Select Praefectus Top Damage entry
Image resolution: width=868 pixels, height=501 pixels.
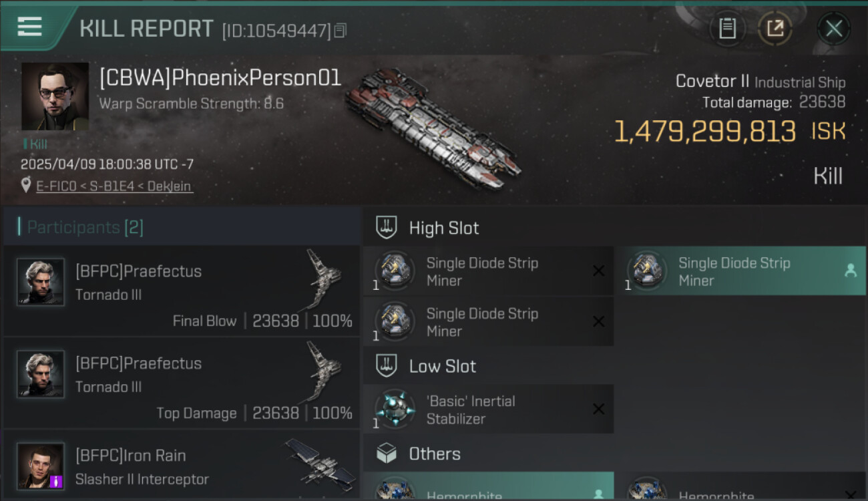pyautogui.click(x=182, y=383)
